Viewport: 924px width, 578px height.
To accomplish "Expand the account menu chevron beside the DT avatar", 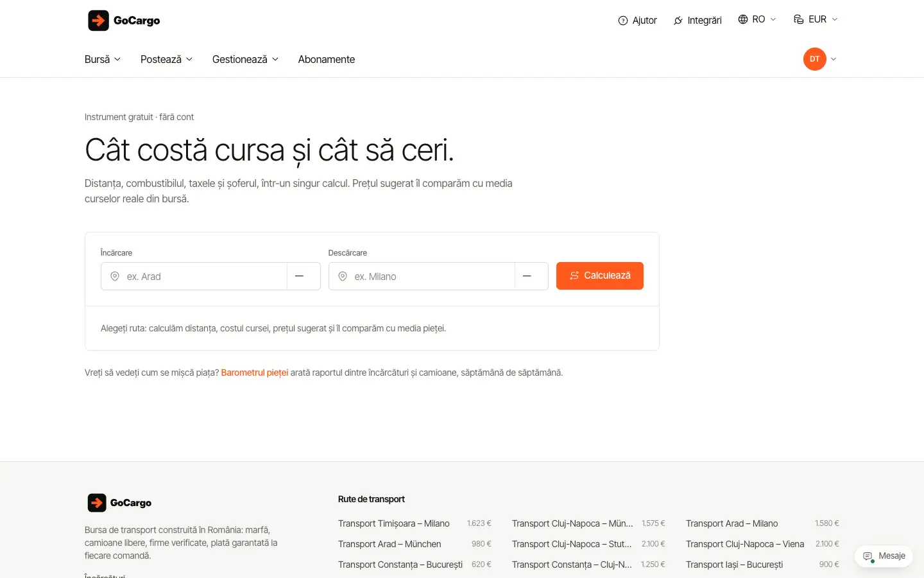I will coord(834,59).
